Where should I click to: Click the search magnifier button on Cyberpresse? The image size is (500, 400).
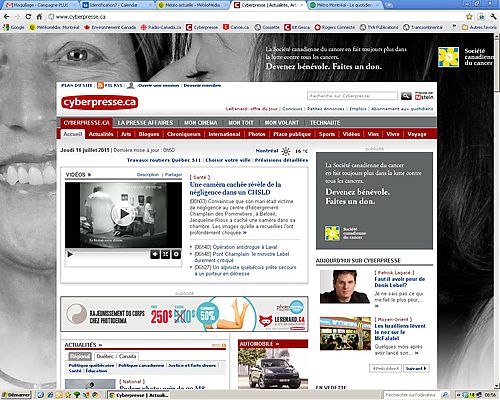point(406,96)
